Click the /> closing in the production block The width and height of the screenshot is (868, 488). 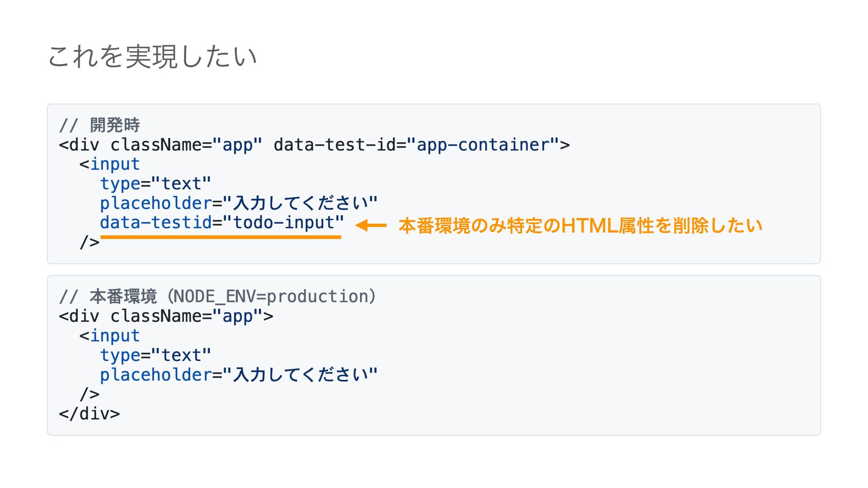pyautogui.click(x=90, y=394)
